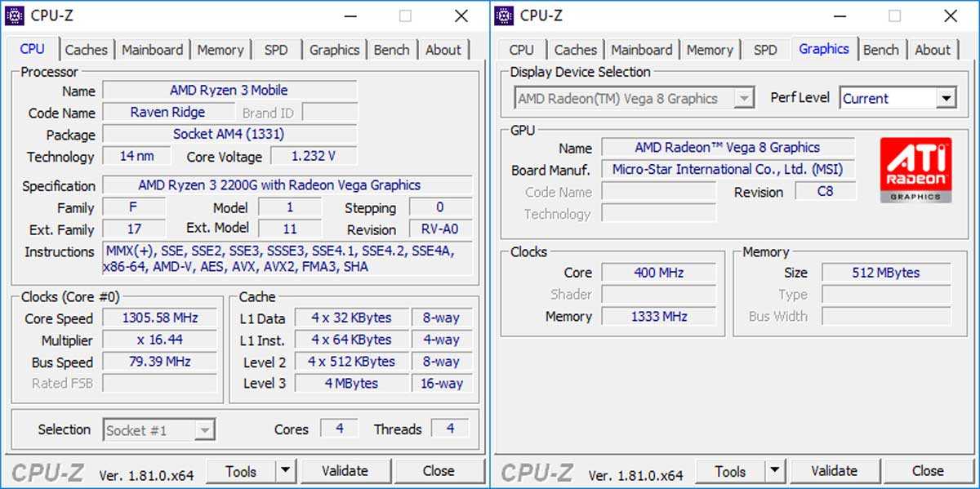Click Close button in right window
The image size is (980, 489).
pyautogui.click(x=928, y=471)
